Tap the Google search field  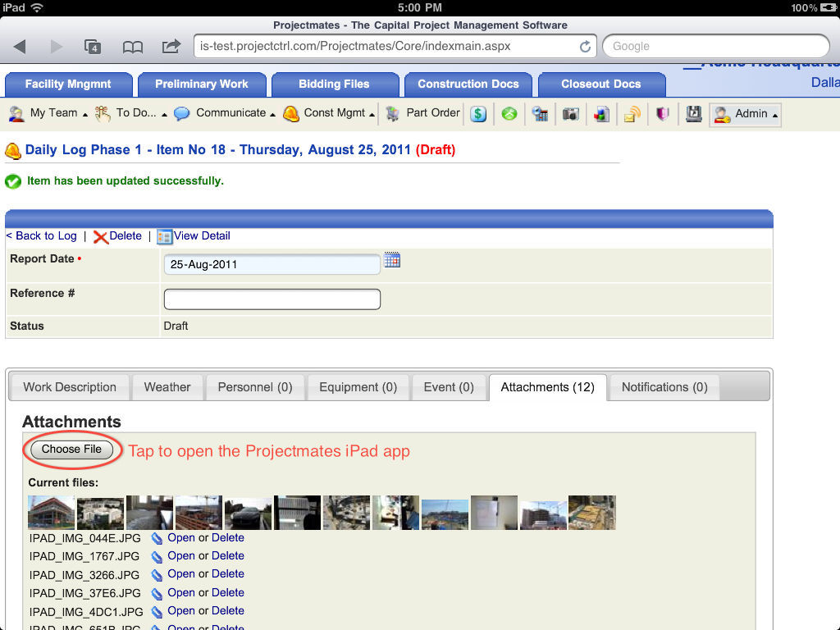tap(715, 47)
